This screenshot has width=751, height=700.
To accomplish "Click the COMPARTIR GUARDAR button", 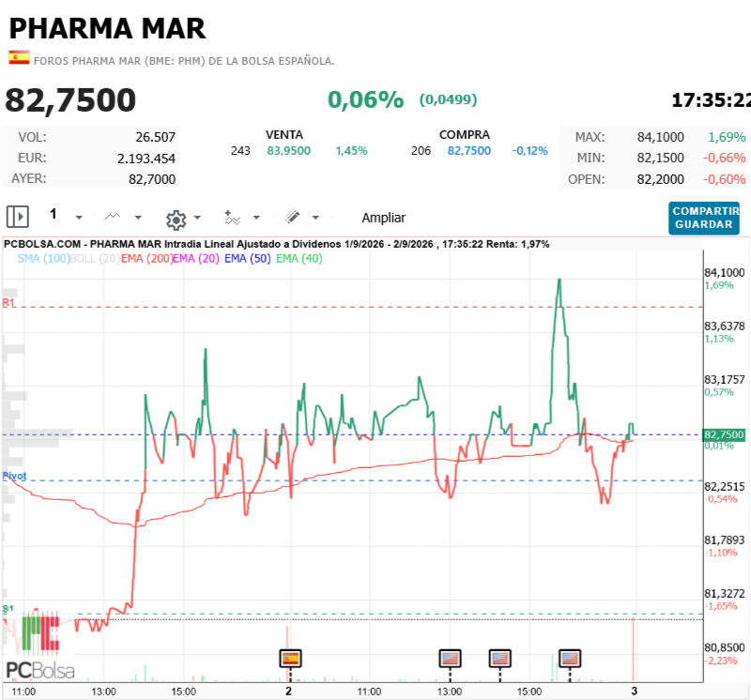I will pyautogui.click(x=703, y=218).
